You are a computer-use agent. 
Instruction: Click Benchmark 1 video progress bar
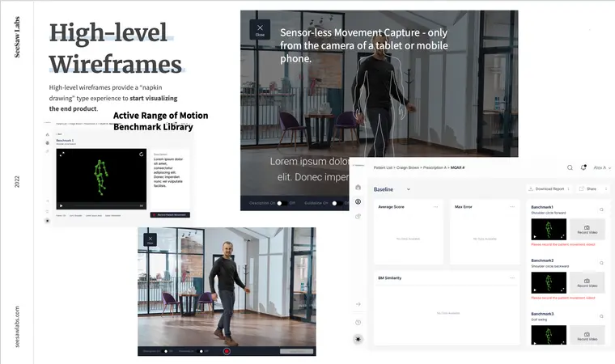[101, 205]
